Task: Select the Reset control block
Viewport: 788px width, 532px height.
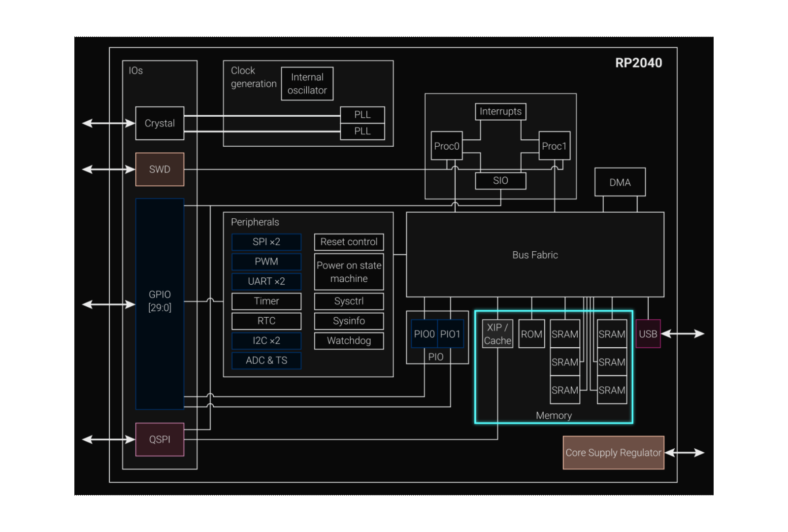Action: tap(349, 242)
